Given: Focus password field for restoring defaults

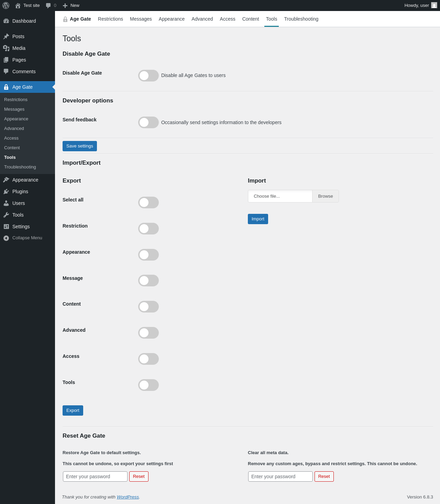Looking at the screenshot, I should pos(95,476).
